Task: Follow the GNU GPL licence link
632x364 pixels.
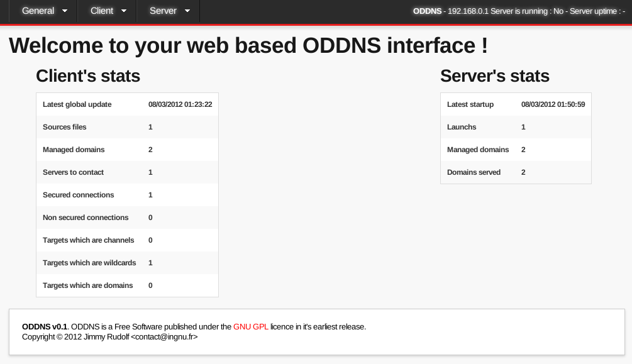Action: coord(250,327)
